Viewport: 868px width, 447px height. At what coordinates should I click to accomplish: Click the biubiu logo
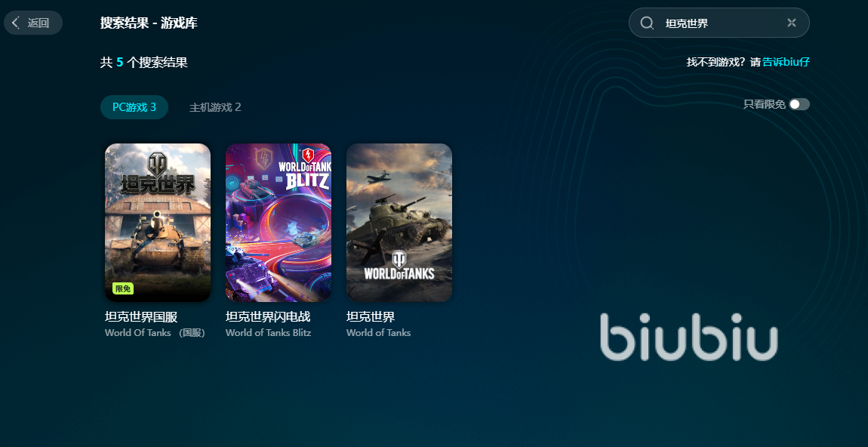[x=688, y=337]
